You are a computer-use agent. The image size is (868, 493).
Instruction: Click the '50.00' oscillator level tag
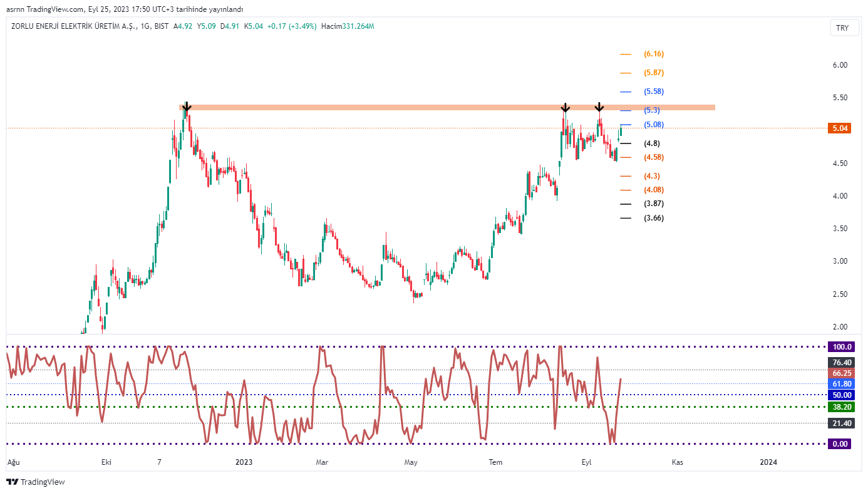click(x=840, y=395)
